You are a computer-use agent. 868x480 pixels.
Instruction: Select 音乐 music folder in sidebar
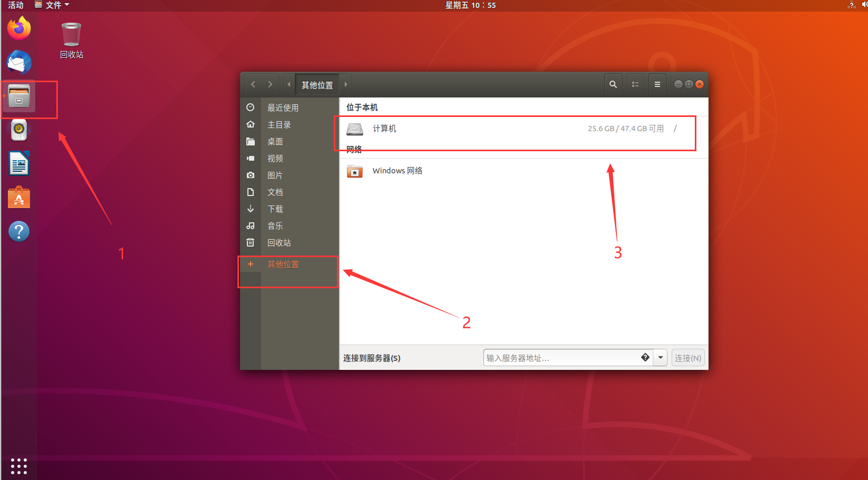pyautogui.click(x=275, y=226)
